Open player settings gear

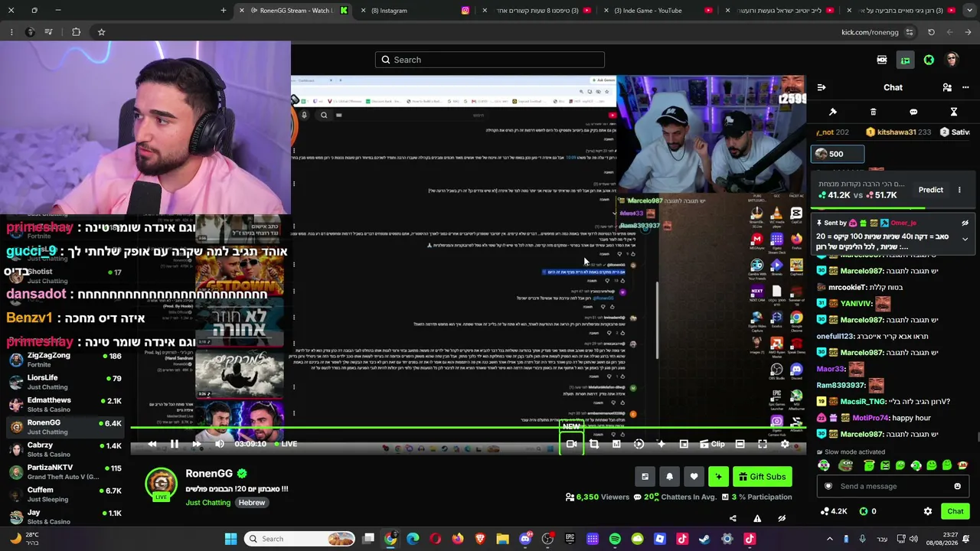click(785, 444)
